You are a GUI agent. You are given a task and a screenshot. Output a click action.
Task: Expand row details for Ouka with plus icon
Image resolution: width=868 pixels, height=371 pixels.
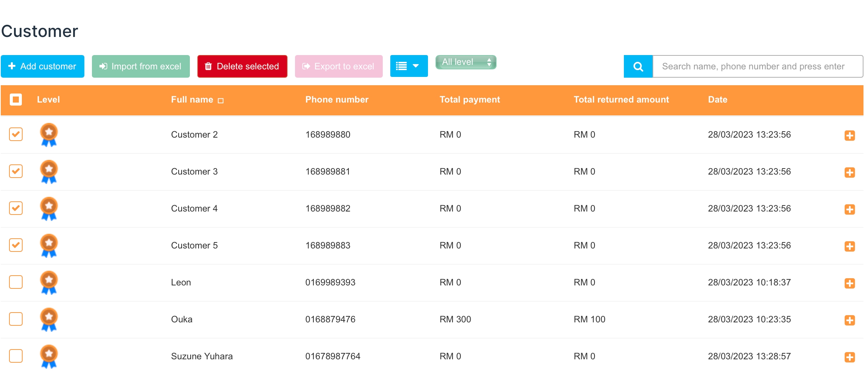coord(849,320)
